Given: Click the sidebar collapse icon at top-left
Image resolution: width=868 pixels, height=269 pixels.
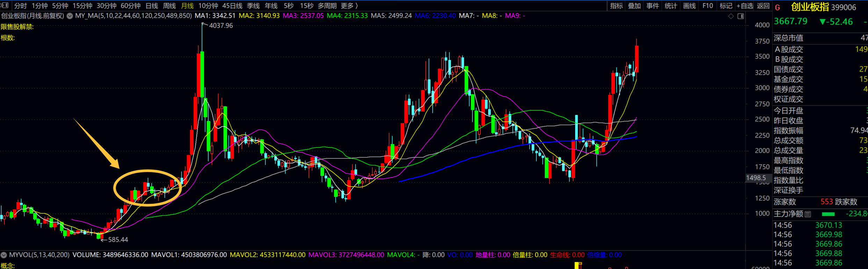Looking at the screenshot, I should tap(5, 6).
